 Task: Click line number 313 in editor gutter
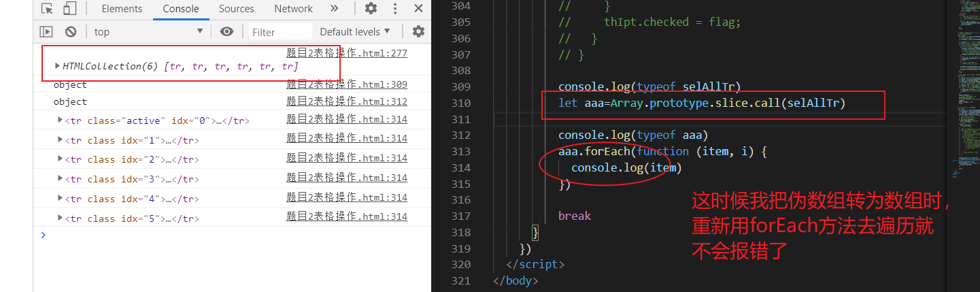461,151
